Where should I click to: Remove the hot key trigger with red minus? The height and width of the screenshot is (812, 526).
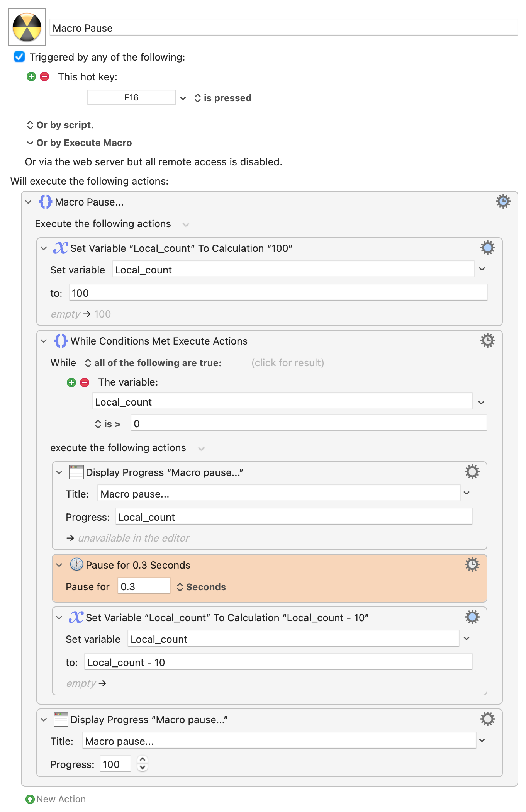coord(45,76)
